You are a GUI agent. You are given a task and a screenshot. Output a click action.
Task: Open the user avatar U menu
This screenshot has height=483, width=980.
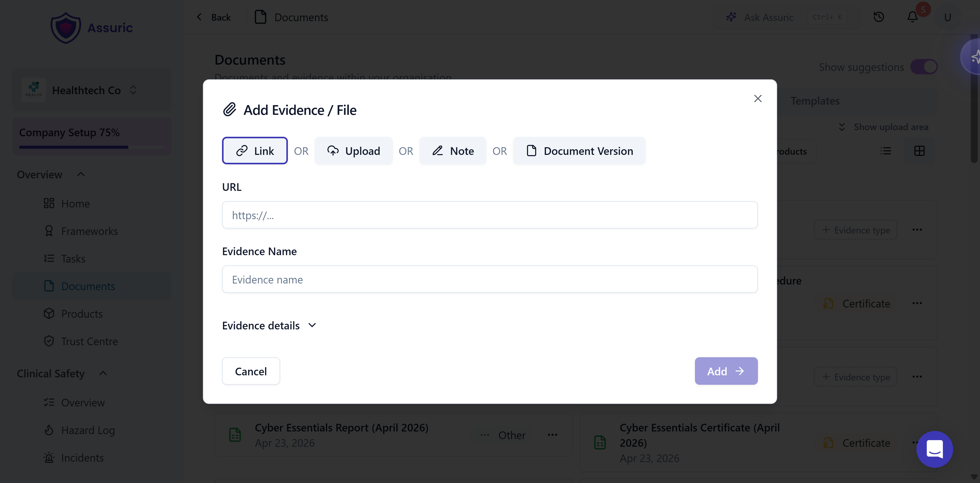point(948,17)
